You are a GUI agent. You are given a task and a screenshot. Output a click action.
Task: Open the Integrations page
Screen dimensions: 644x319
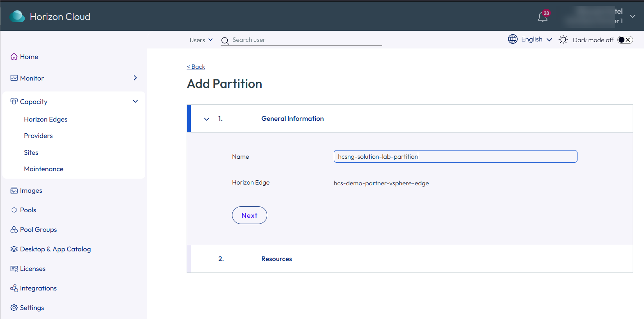tap(38, 288)
